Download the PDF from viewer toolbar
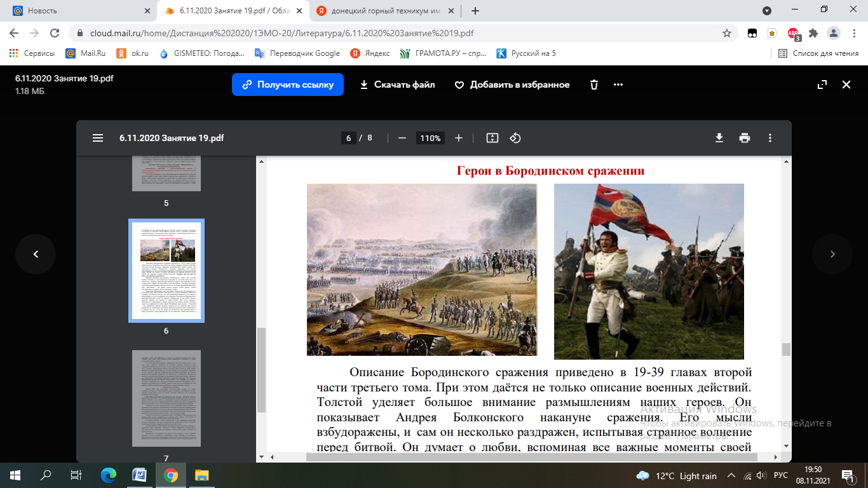Screen dimensions: 868x488 point(719,138)
